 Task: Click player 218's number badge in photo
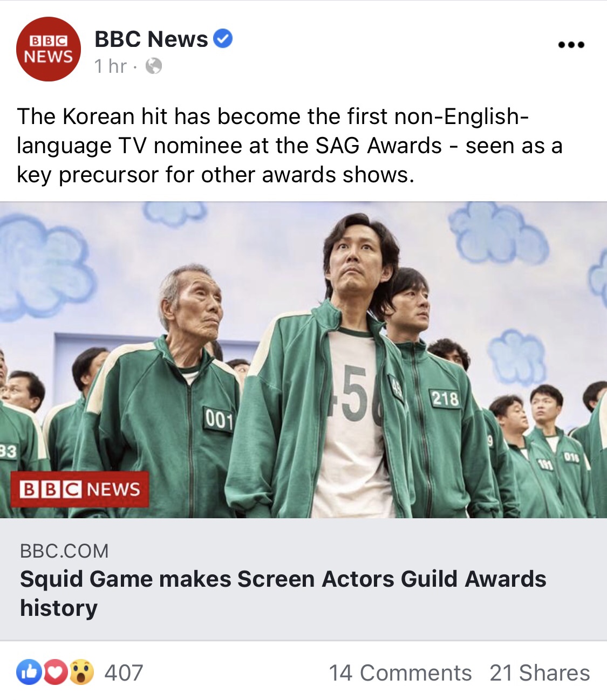(x=445, y=399)
